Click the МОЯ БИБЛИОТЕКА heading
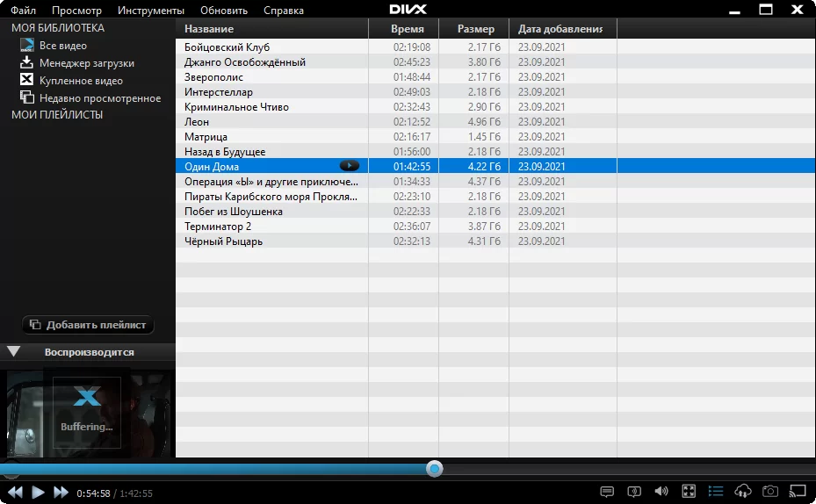The height and width of the screenshot is (504, 816). 58,28
